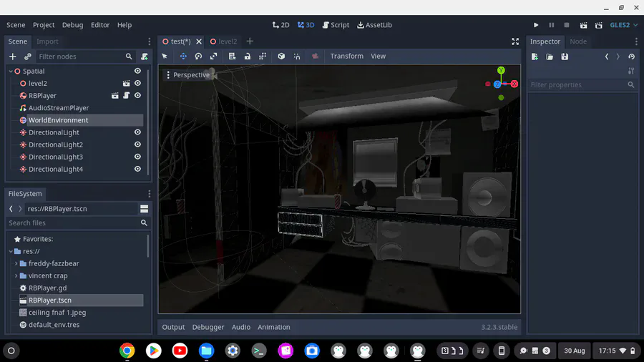
Task: Go to next edited object in Inspector
Action: 618,57
